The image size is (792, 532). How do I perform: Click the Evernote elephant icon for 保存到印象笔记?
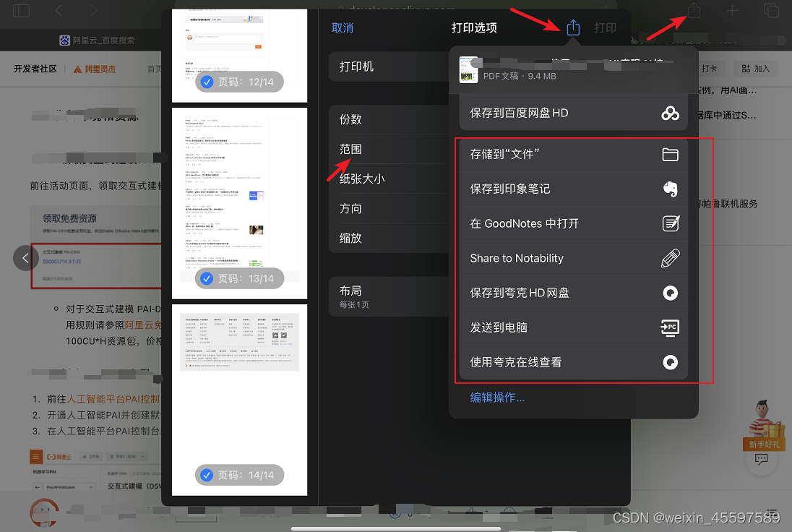click(x=671, y=189)
